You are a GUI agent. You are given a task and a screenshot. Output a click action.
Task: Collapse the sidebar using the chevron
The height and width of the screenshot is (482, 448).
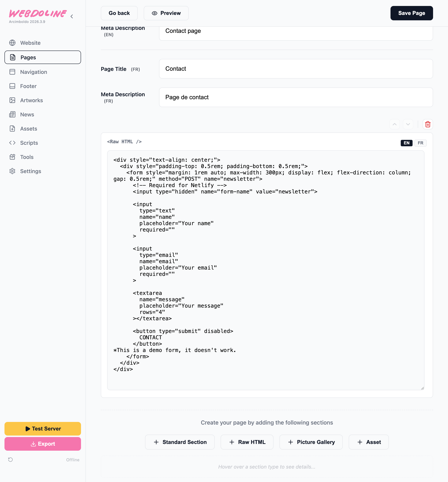pyautogui.click(x=72, y=16)
